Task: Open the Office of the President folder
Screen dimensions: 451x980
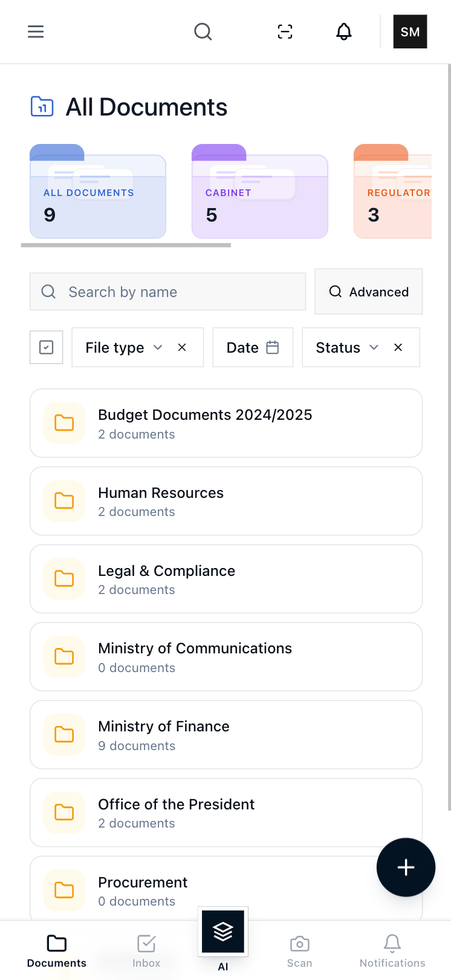Action: (226, 812)
